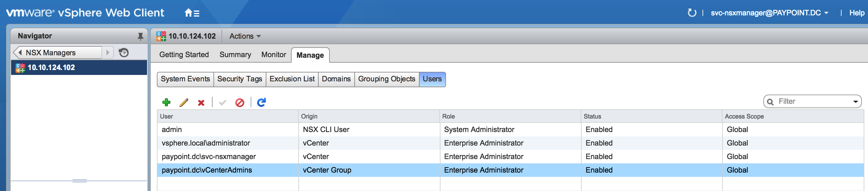Click the global refresh icon in header

(x=692, y=13)
